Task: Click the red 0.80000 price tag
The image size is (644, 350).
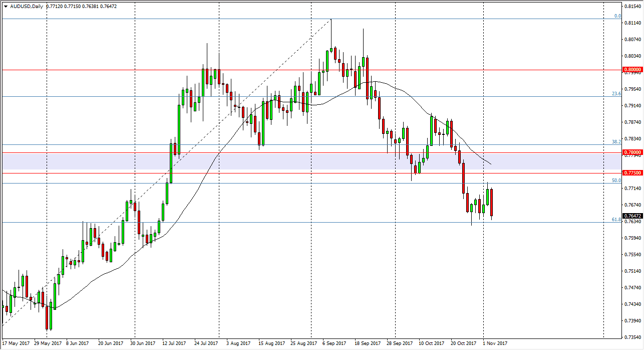Action: 632,69
